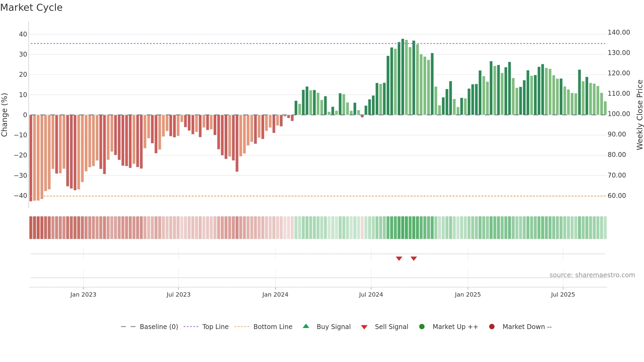
Task: Click the red Market Down -- dot
Action: (492, 327)
